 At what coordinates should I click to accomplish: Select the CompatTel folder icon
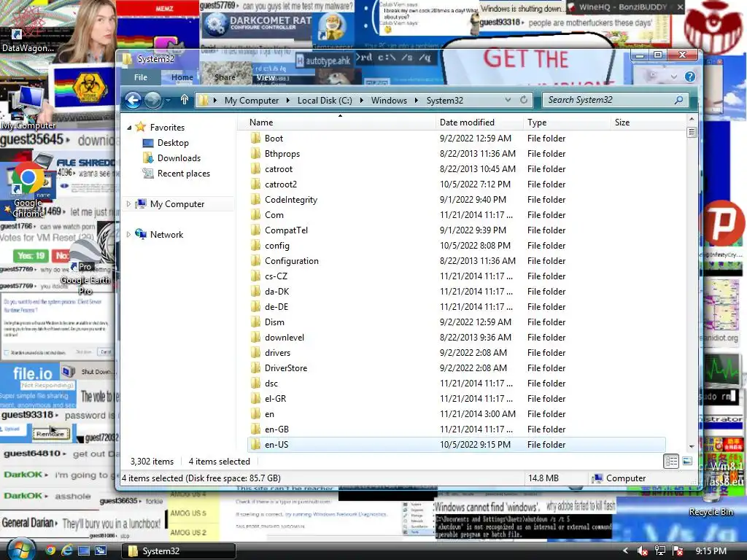(x=256, y=230)
